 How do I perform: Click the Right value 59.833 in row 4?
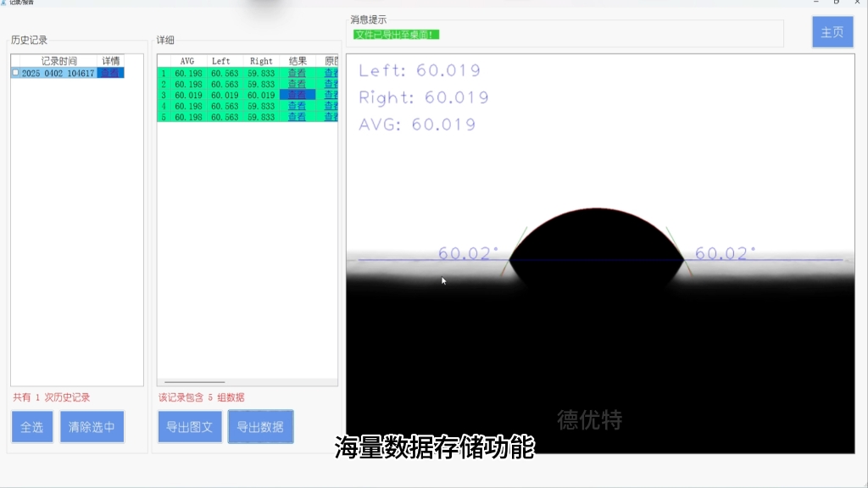tap(261, 106)
